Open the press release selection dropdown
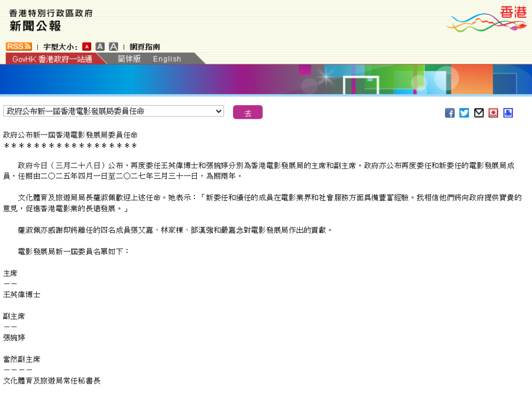The width and height of the screenshot is (532, 393). click(113, 112)
